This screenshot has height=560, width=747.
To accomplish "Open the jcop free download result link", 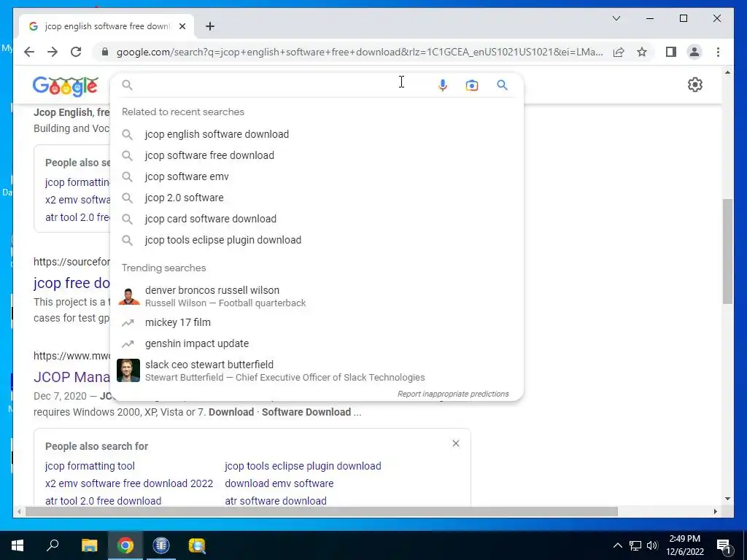I will click(x=71, y=283).
